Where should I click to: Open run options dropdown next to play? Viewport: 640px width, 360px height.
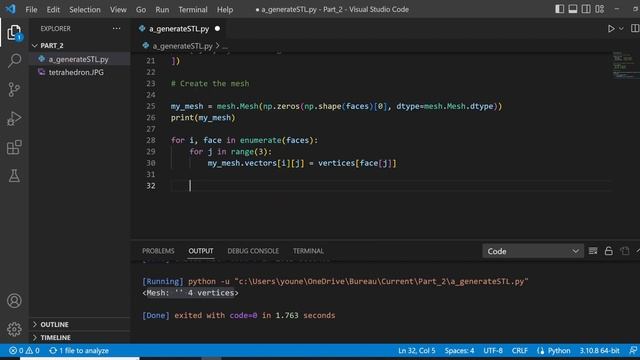[621, 29]
